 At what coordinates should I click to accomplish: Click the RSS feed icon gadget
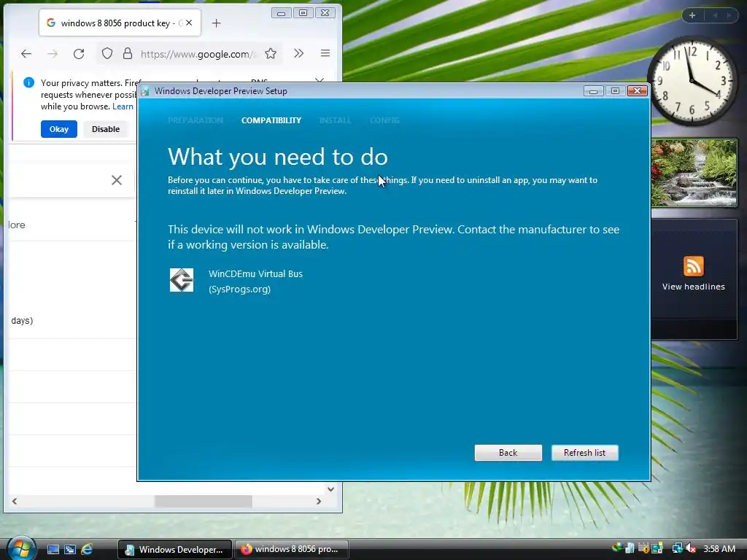coord(693,266)
